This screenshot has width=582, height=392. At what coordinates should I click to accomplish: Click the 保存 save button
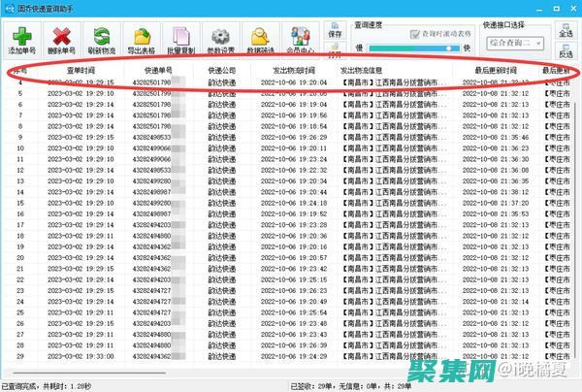click(335, 30)
